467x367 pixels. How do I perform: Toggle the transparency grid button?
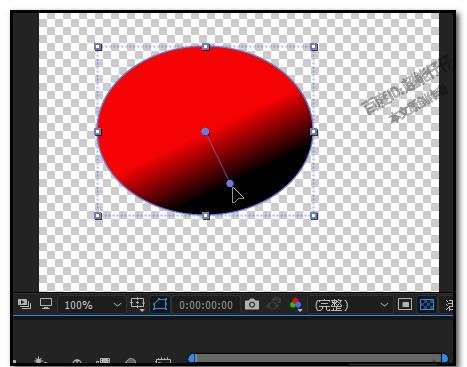pyautogui.click(x=427, y=304)
